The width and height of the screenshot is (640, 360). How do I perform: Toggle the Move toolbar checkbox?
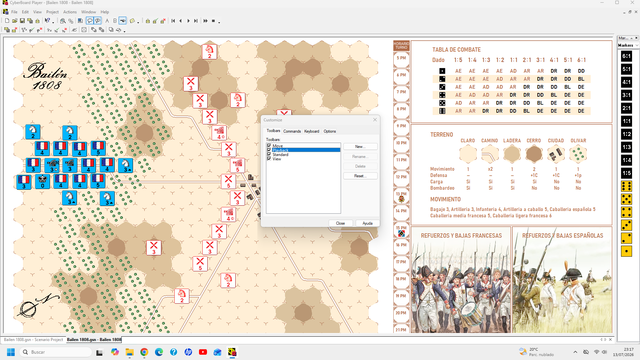point(269,145)
